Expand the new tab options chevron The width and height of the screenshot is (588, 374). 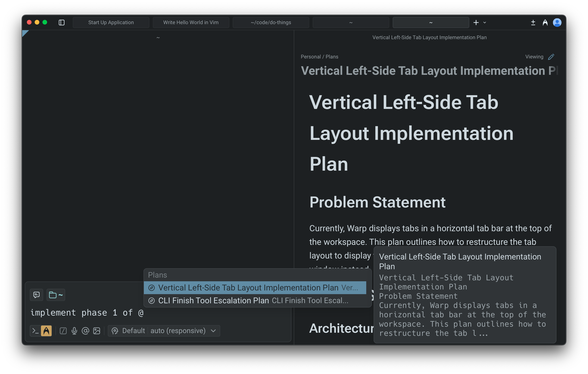[485, 22]
